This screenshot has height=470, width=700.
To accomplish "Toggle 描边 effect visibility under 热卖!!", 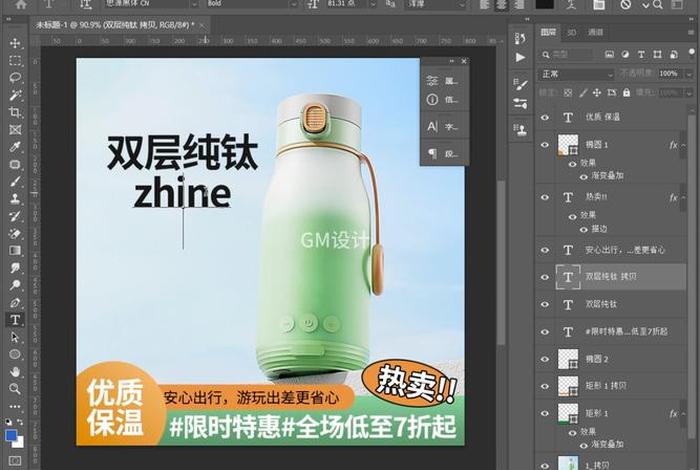I will (583, 229).
